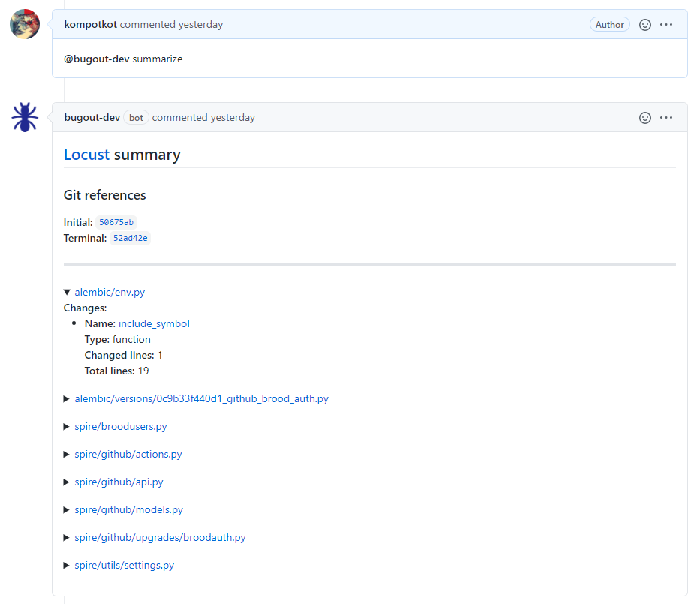Open the spire/github/api.py link
The image size is (700, 604).
(x=119, y=482)
